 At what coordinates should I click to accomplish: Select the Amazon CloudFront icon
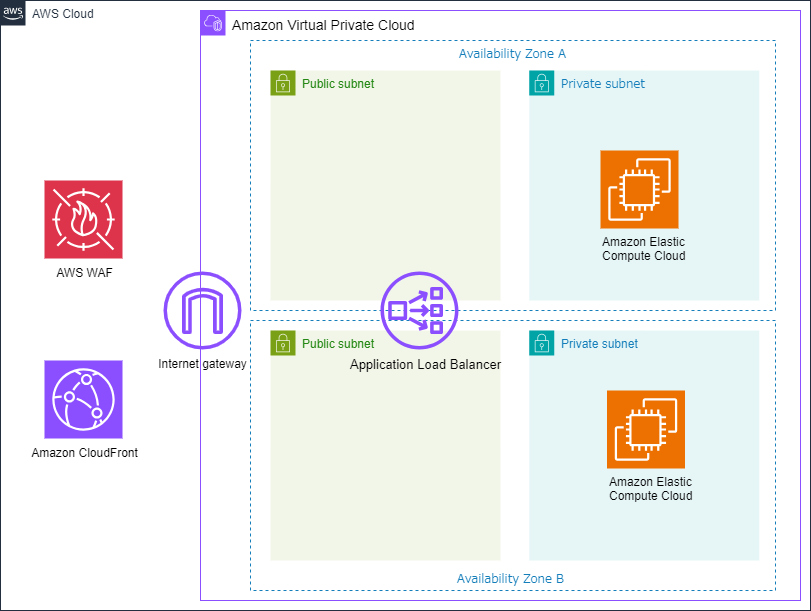pyautogui.click(x=83, y=399)
